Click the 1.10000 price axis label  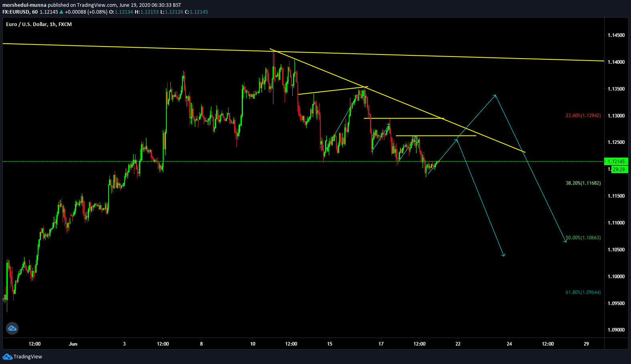[616, 277]
